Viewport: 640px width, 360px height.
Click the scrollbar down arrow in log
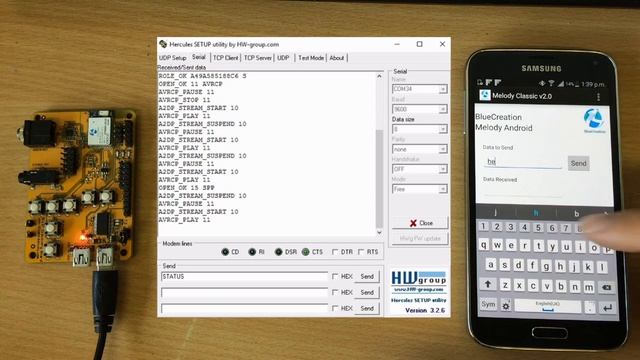(x=379, y=232)
